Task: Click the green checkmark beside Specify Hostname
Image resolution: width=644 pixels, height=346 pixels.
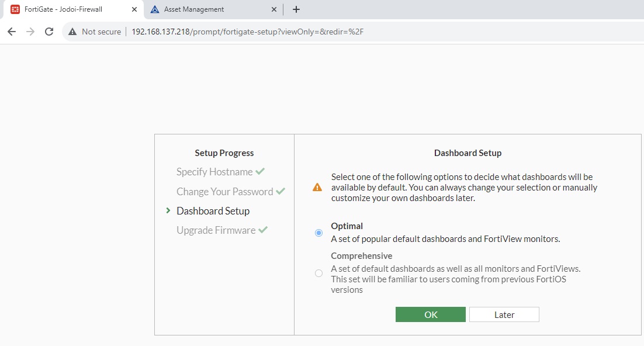Action: pos(260,172)
